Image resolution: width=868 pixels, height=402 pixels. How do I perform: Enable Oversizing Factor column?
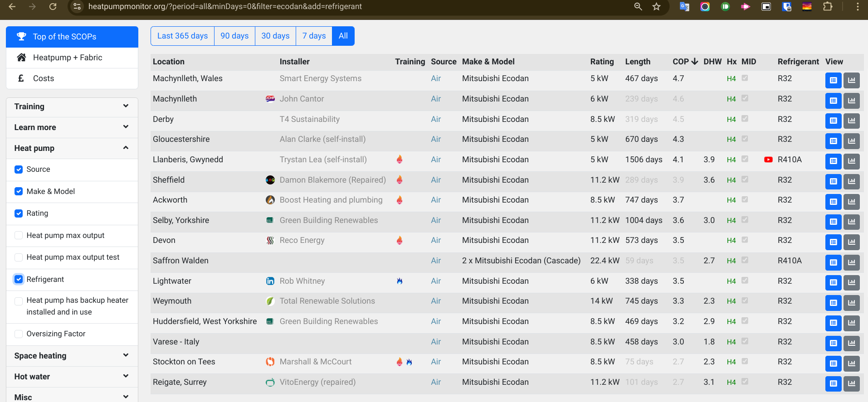[x=19, y=334]
